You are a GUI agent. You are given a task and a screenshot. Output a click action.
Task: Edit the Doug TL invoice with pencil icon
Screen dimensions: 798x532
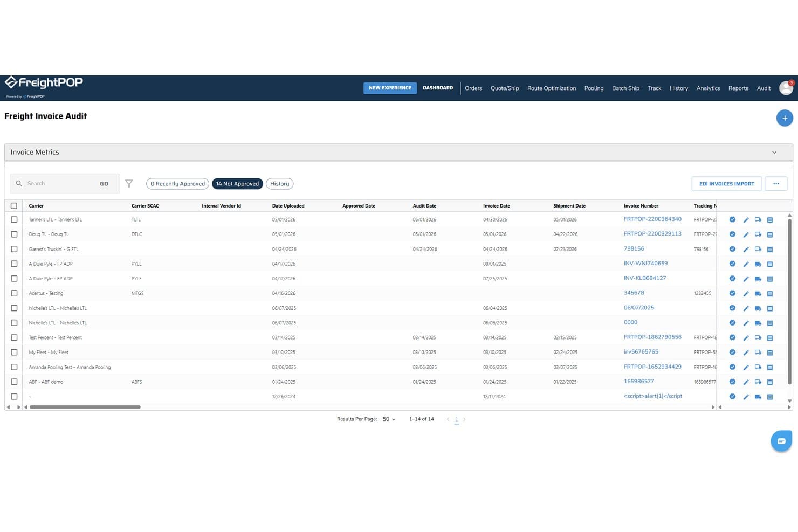click(746, 234)
